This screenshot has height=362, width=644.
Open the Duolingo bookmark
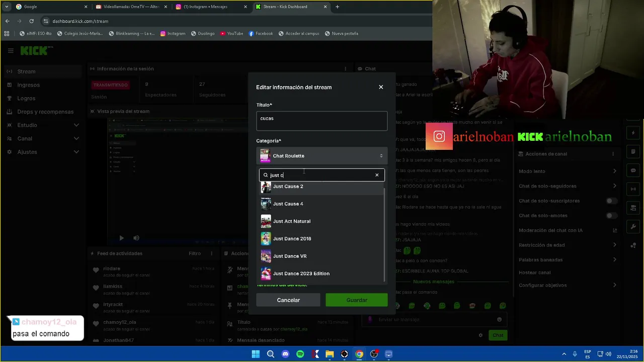(x=202, y=34)
